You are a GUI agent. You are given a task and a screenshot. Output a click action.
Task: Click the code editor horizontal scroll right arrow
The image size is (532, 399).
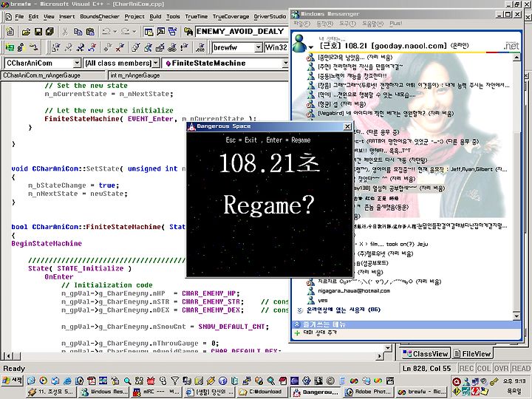[380, 355]
